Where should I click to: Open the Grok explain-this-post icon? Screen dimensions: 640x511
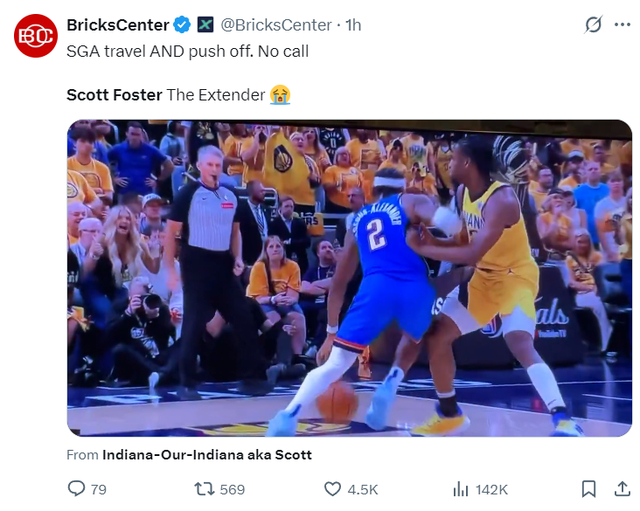(592, 24)
